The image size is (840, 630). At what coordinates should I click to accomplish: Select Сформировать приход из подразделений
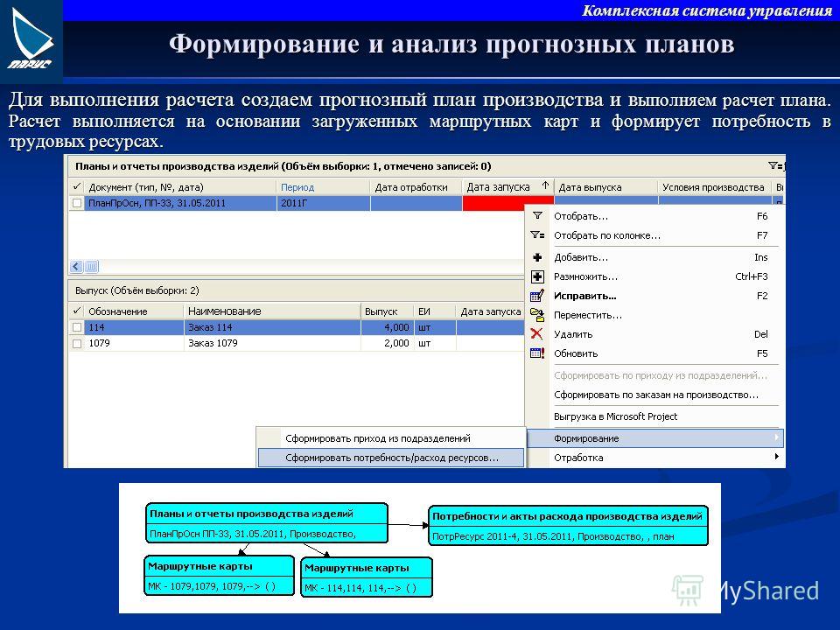[391, 438]
